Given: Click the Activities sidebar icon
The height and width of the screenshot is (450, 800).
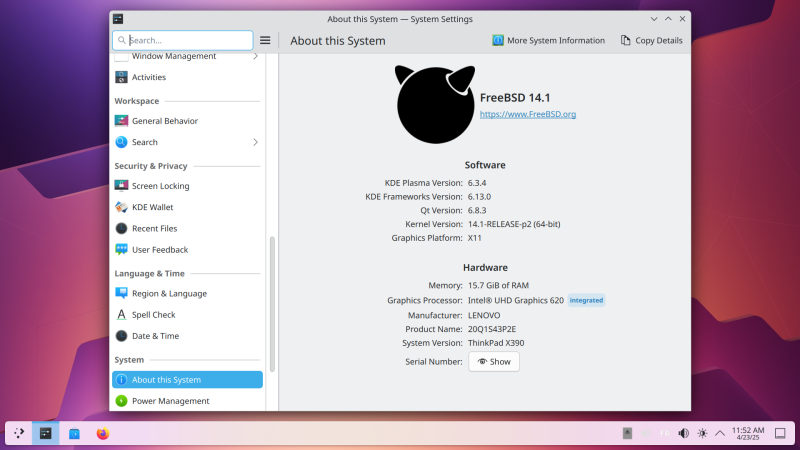Looking at the screenshot, I should coord(121,77).
